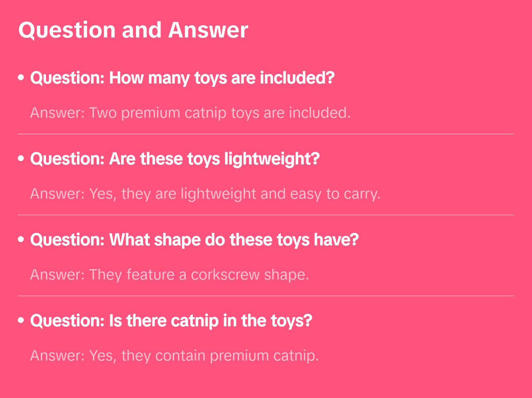Viewport: 532px width, 398px height.
Task: Expand the "Are these toys lightweight?" question
Action: pos(175,159)
